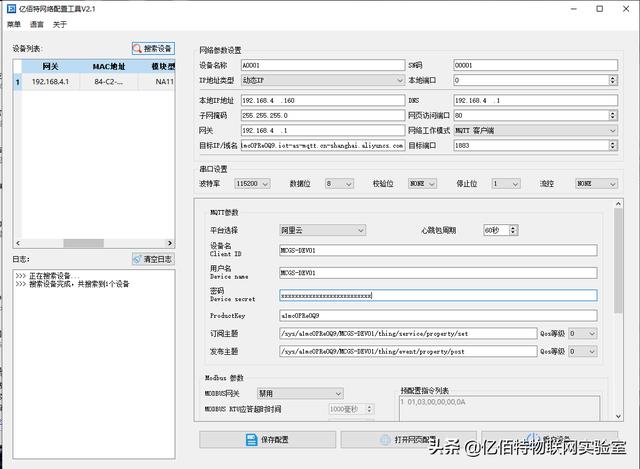
Task: Open the 校验位 parity dropdown
Action: (422, 184)
